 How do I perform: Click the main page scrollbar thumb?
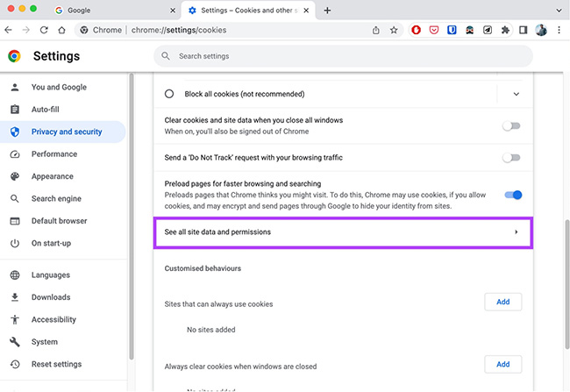point(566,284)
